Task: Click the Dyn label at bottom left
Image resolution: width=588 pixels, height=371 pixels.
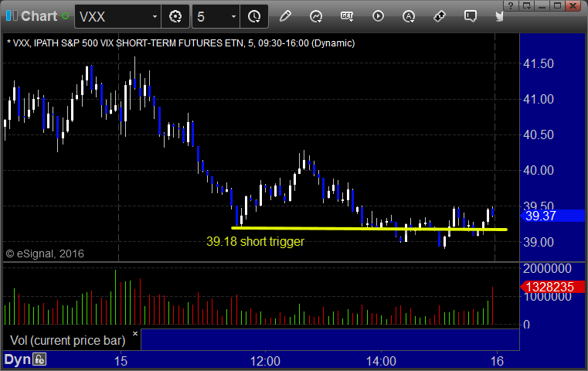Action: pyautogui.click(x=17, y=359)
